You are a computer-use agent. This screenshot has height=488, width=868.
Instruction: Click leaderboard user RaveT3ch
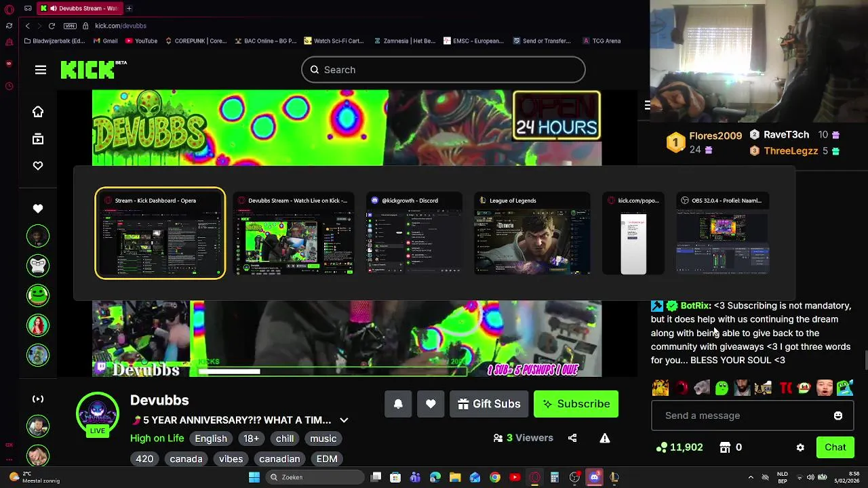pyautogui.click(x=786, y=135)
